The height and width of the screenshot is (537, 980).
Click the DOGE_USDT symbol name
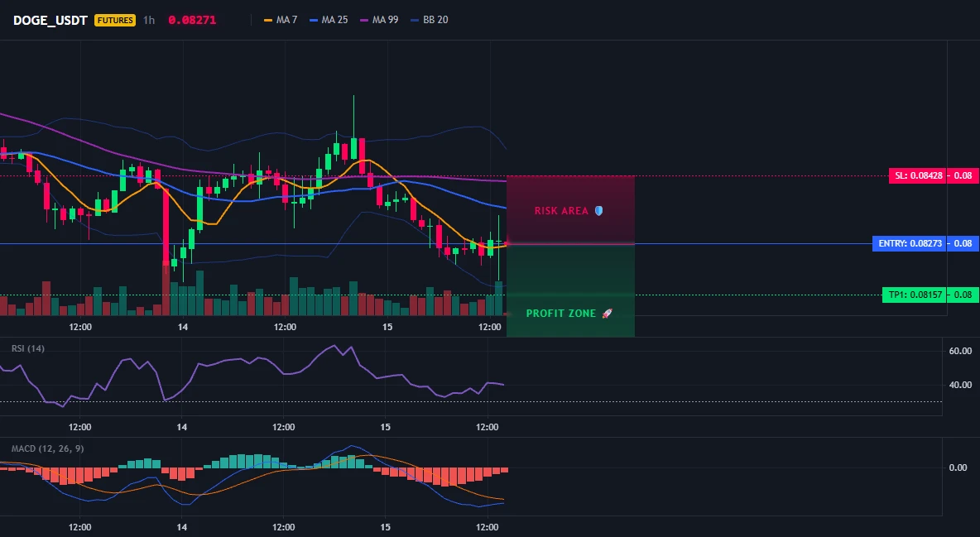click(50, 20)
